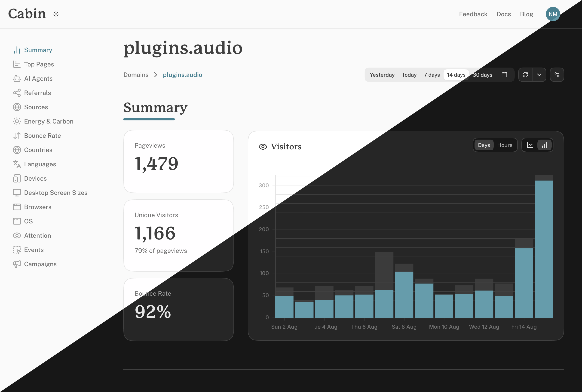Select the 30 days date range
Screen dimensions: 582x392
click(x=483, y=75)
